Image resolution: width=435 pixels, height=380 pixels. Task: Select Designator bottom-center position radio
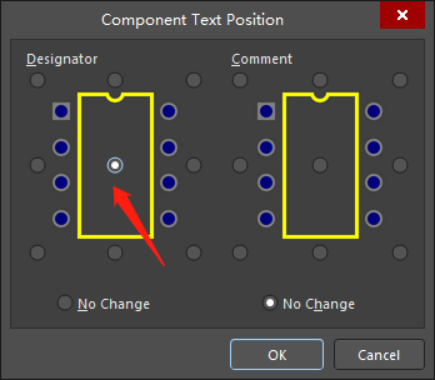[115, 252]
